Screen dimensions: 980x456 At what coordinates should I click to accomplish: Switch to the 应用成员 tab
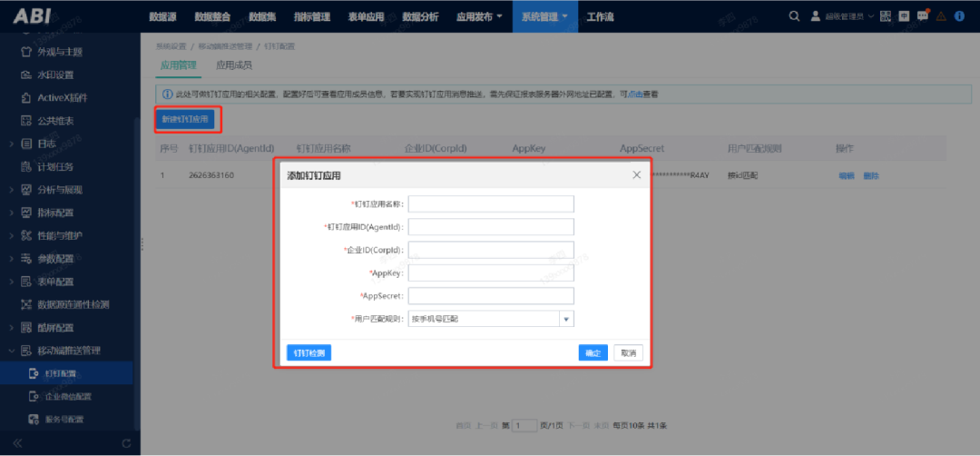[233, 65]
